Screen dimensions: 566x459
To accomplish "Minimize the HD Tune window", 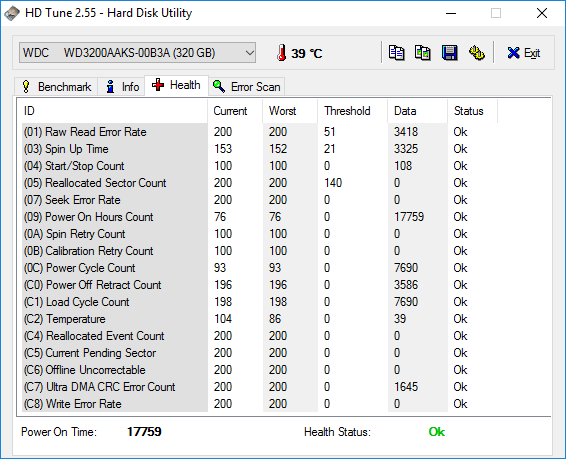I will point(451,13).
